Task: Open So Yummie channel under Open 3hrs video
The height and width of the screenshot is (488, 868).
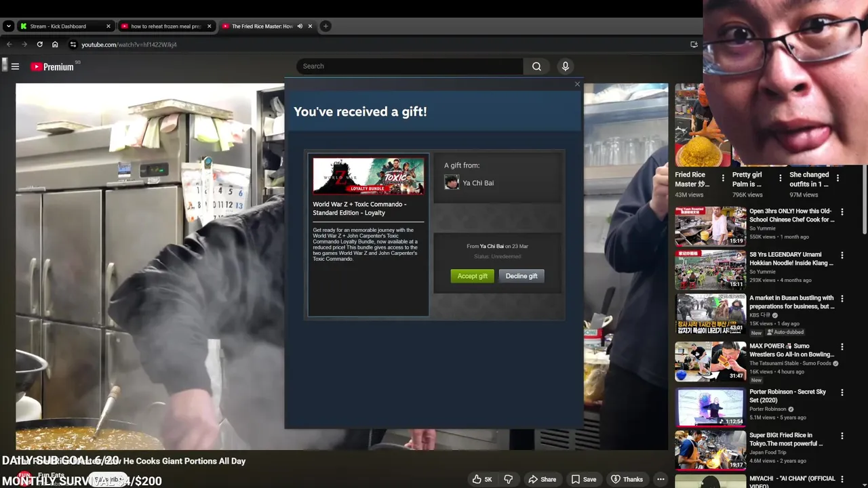Action: coord(763,228)
